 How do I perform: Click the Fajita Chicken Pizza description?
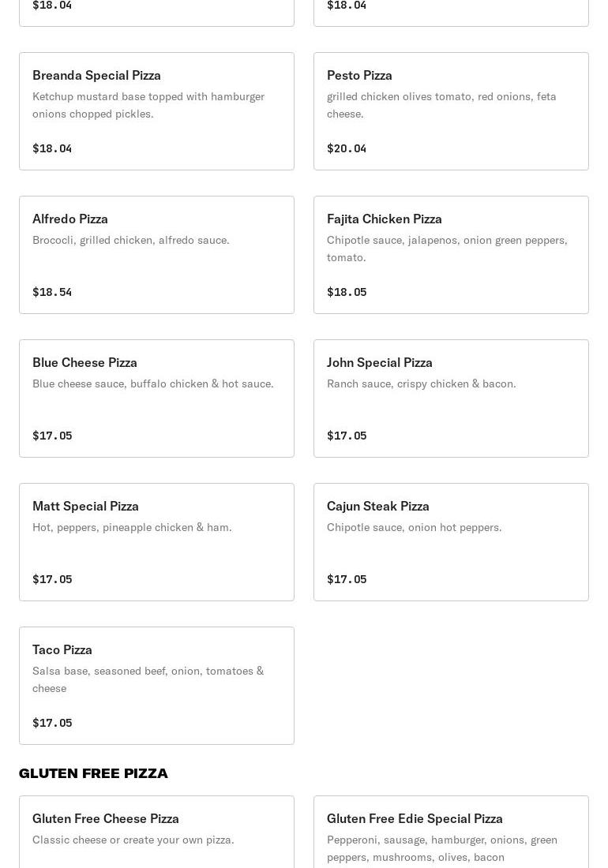446,249
